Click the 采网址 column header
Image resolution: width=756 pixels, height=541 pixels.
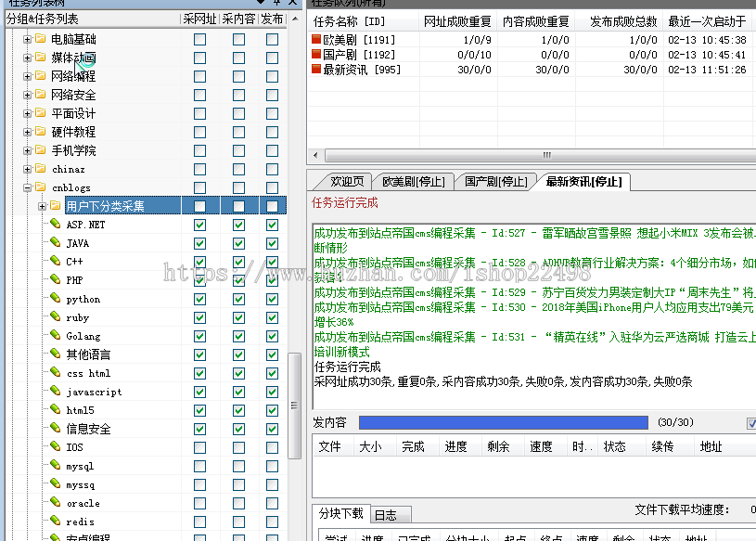199,19
